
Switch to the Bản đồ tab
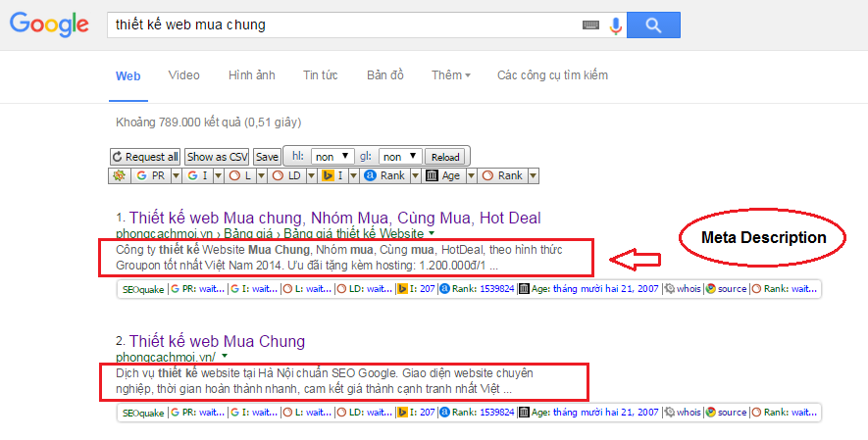385,75
